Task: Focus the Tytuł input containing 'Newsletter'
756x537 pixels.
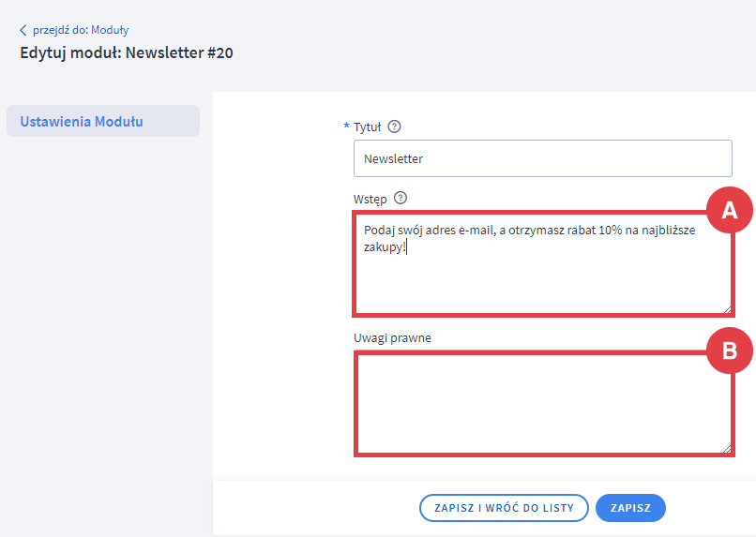Action: point(542,159)
